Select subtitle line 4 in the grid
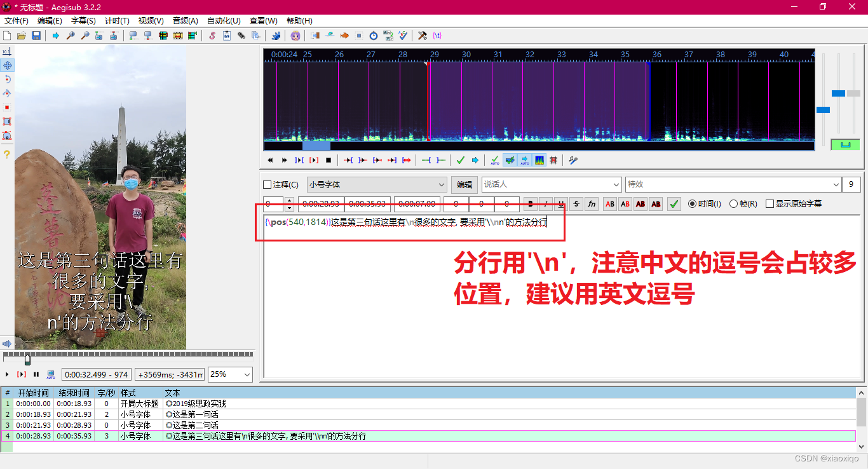Viewport: 868px width, 469px height. click(191, 436)
